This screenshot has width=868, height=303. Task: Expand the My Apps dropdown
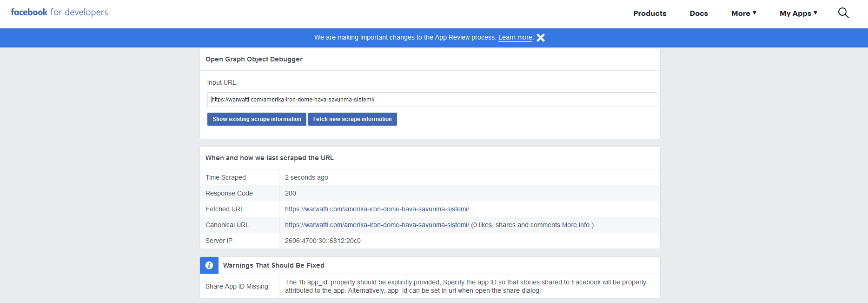click(798, 13)
